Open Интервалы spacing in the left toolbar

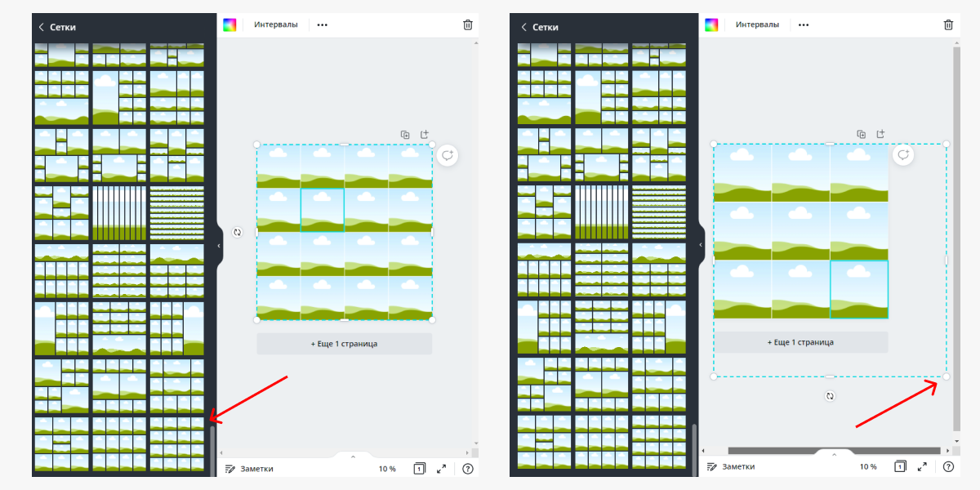275,24
